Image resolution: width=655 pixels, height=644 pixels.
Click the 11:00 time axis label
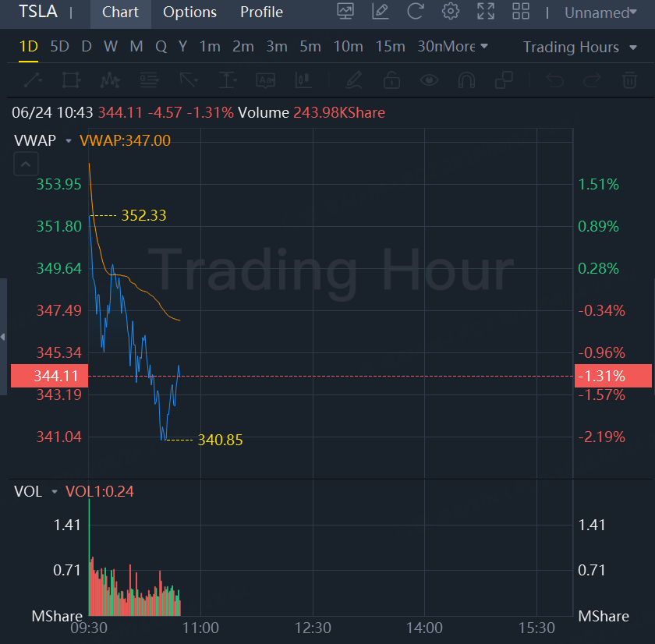(200, 628)
